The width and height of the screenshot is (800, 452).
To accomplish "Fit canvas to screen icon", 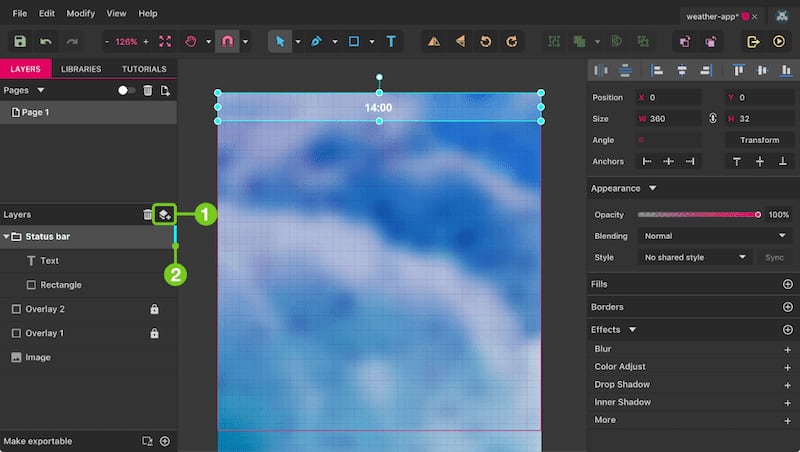I will pyautogui.click(x=165, y=41).
